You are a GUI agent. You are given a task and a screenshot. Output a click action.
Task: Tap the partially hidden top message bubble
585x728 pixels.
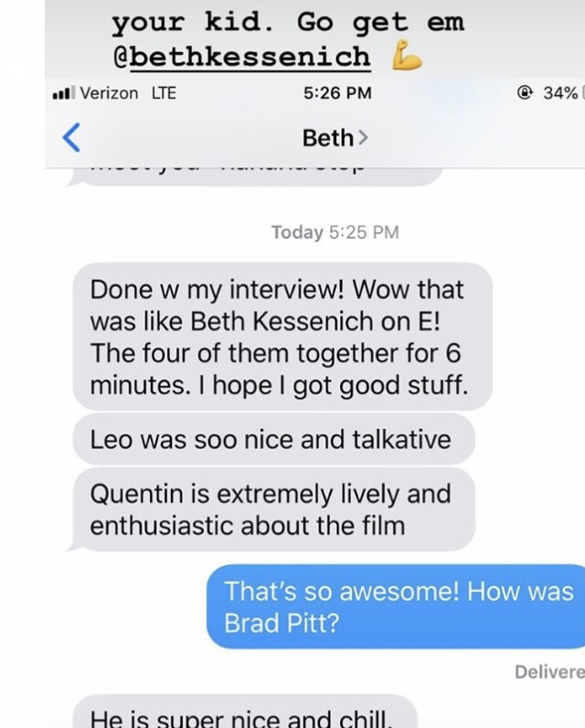coord(255,177)
